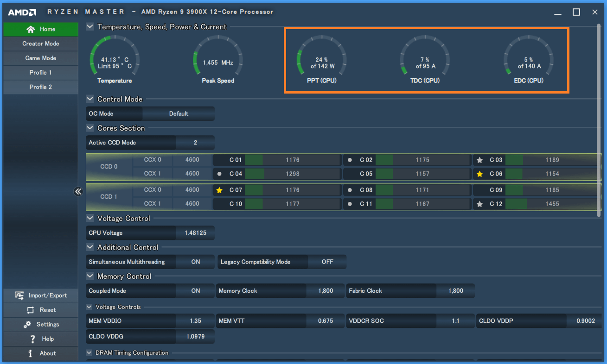The height and width of the screenshot is (364, 607).
Task: Collapse the Memory Control section
Action: (90, 276)
